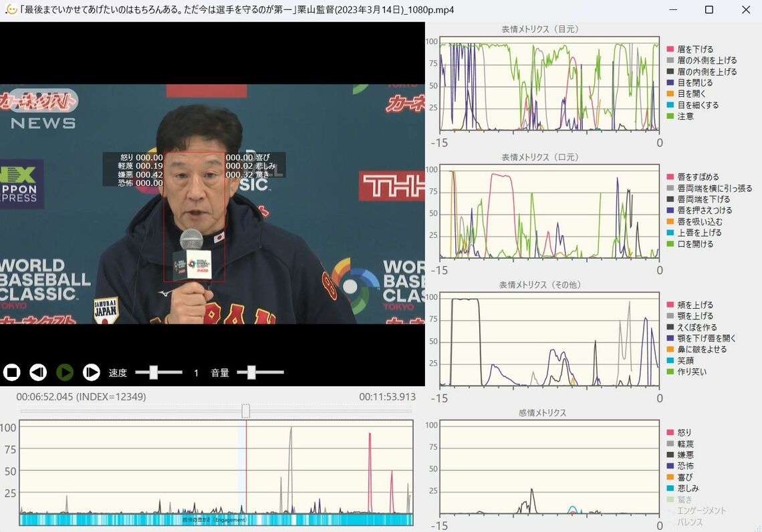
Task: Click the 000.32 驚き overlay value
Action: pyautogui.click(x=247, y=174)
